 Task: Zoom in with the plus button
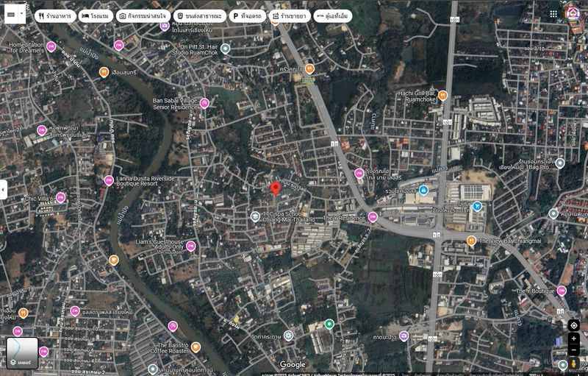(x=574, y=339)
